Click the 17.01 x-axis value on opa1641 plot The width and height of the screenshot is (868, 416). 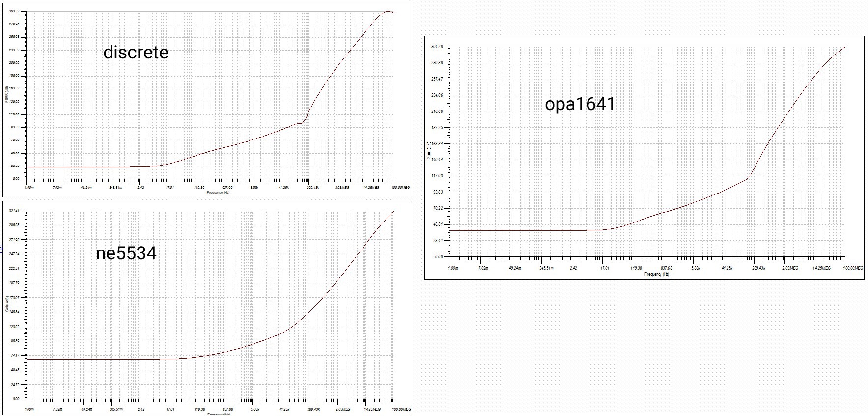pyautogui.click(x=605, y=268)
